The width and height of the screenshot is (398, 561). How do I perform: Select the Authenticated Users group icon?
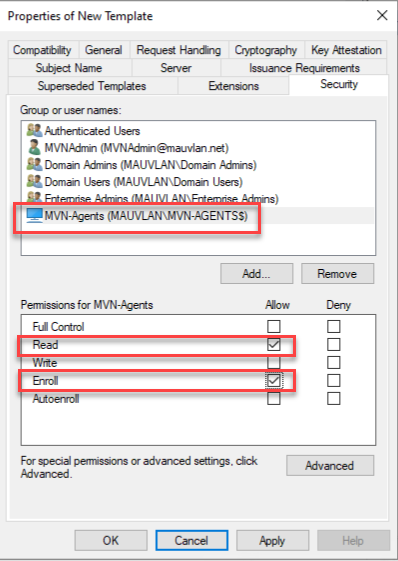pyautogui.click(x=35, y=130)
